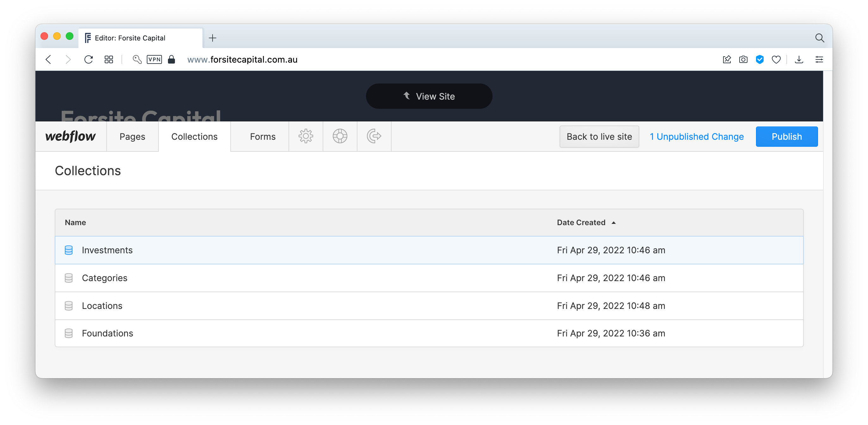Click the Foundations database icon
The width and height of the screenshot is (868, 425).
pos(68,333)
